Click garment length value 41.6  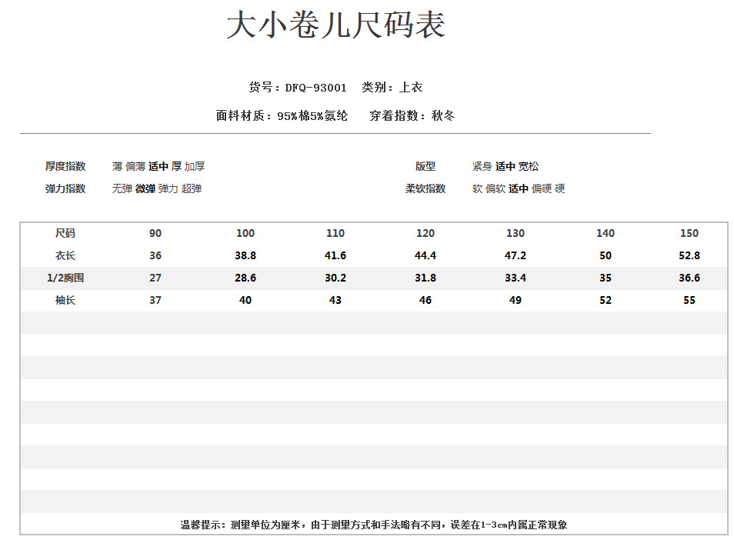point(335,255)
